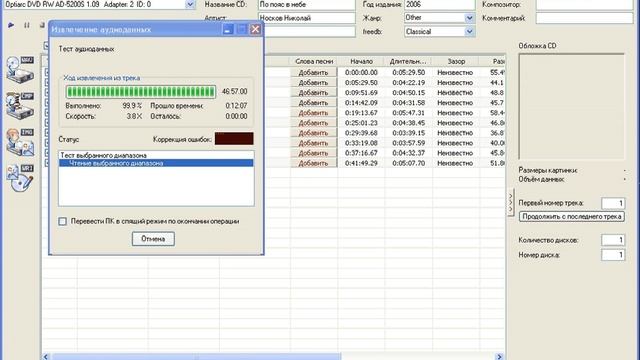
Task: Click Добавить in the 0:33:19.08 row
Action: click(x=313, y=143)
